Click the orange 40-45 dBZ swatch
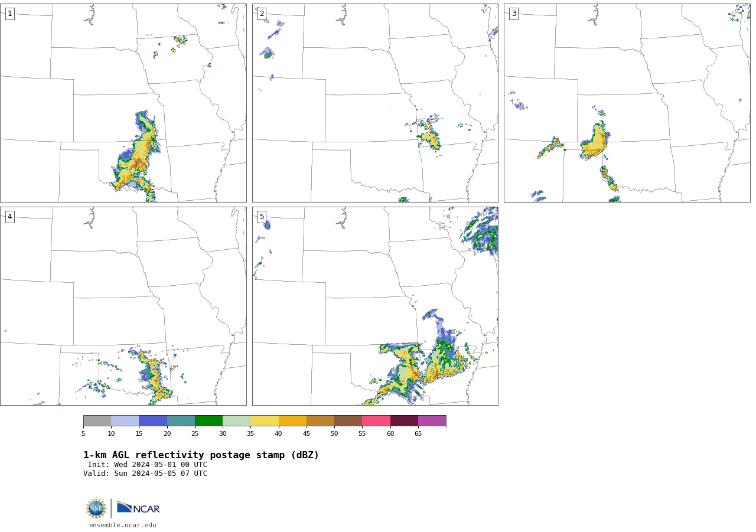This screenshot has height=532, width=756. pos(292,421)
